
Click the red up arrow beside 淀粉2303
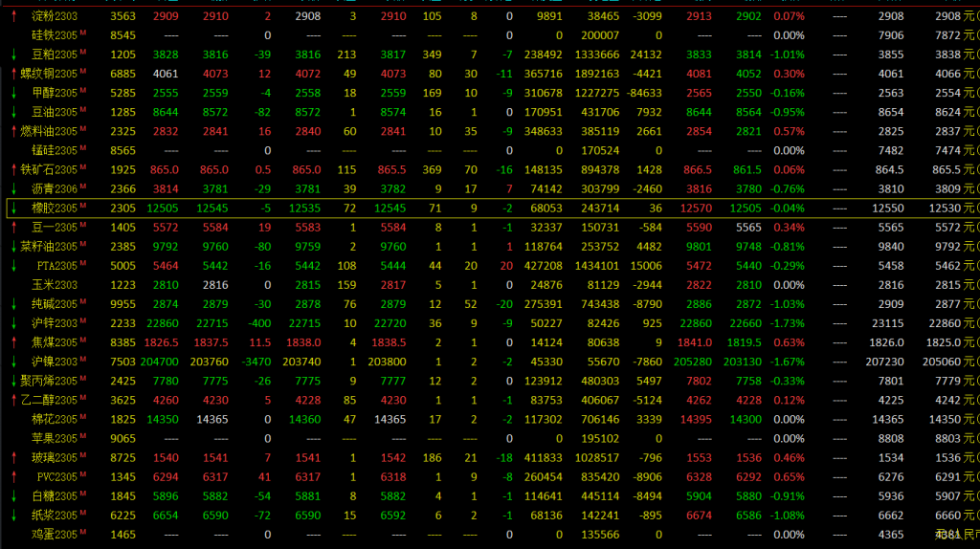[13, 16]
